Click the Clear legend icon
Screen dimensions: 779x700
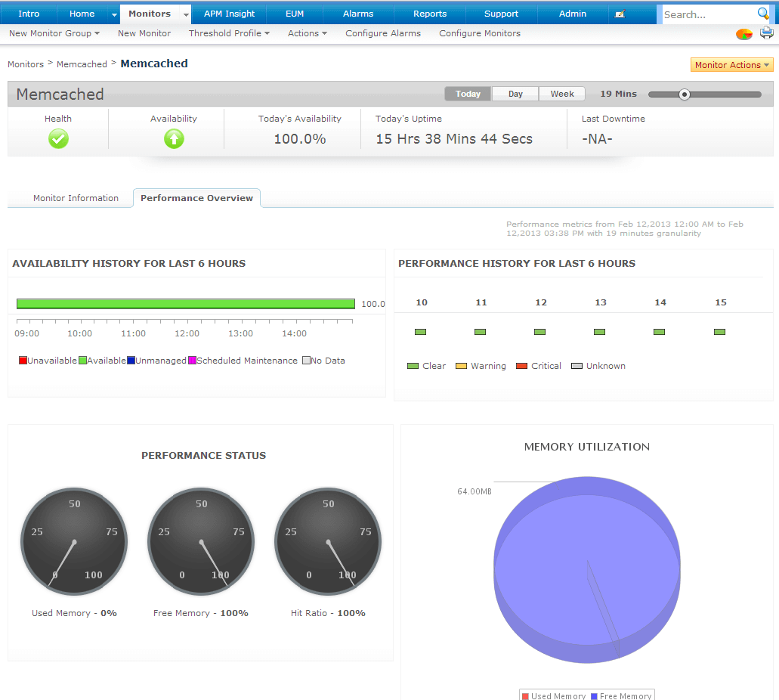point(413,366)
